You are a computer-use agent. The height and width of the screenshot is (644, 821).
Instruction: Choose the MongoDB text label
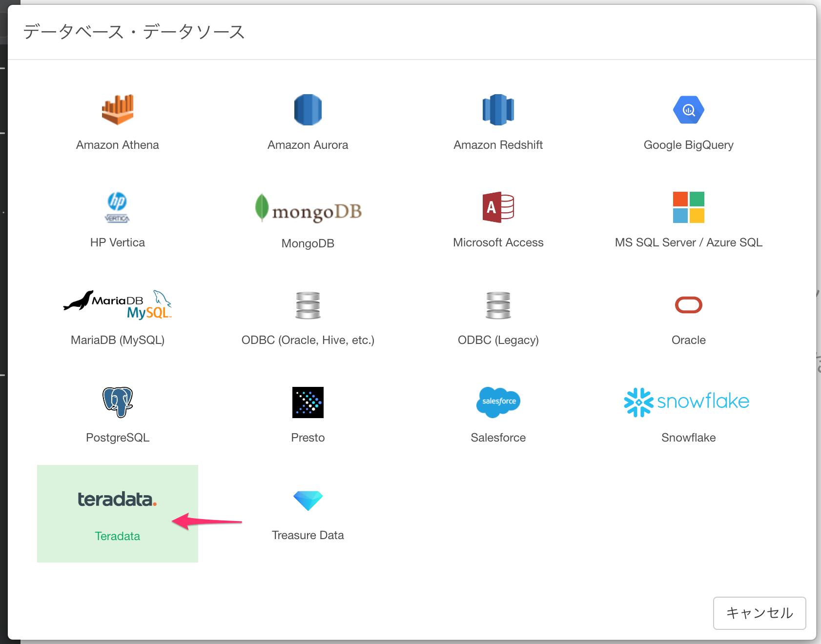pyautogui.click(x=308, y=243)
